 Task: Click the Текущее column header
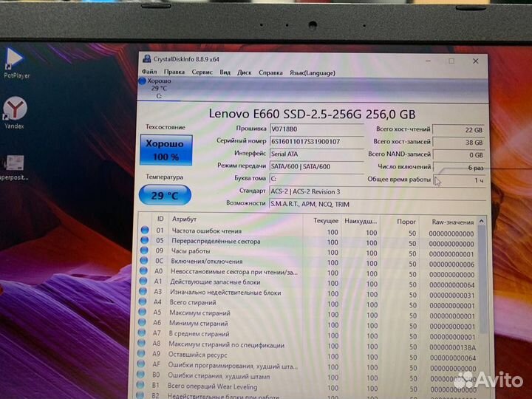326,220
